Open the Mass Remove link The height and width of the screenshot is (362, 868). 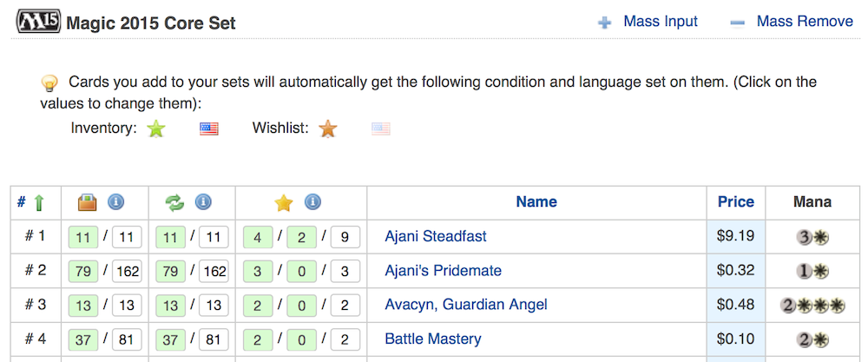[804, 22]
